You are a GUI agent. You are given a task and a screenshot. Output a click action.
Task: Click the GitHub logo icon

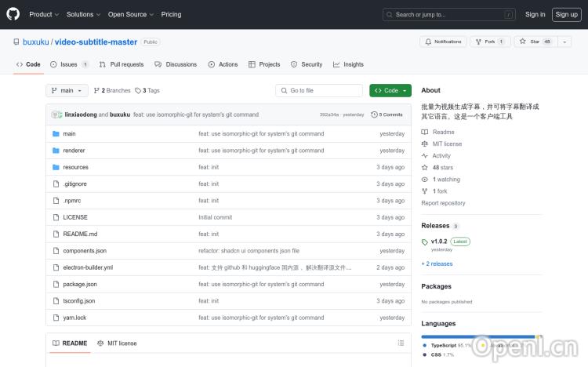14,14
